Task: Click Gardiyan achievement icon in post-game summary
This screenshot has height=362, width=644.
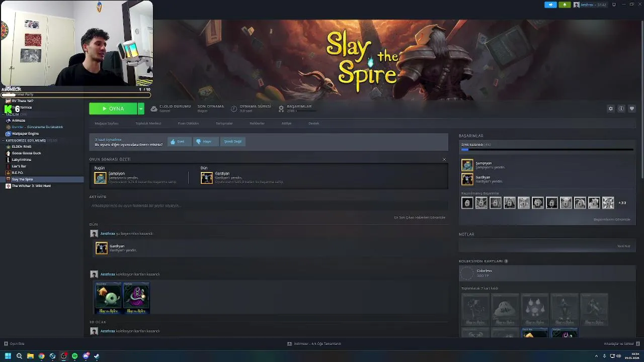Action: coord(207,177)
